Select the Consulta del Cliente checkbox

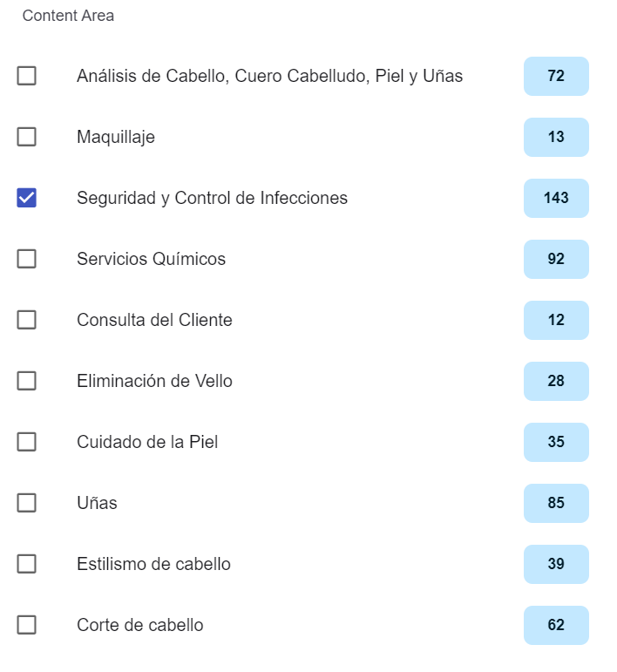click(x=27, y=320)
